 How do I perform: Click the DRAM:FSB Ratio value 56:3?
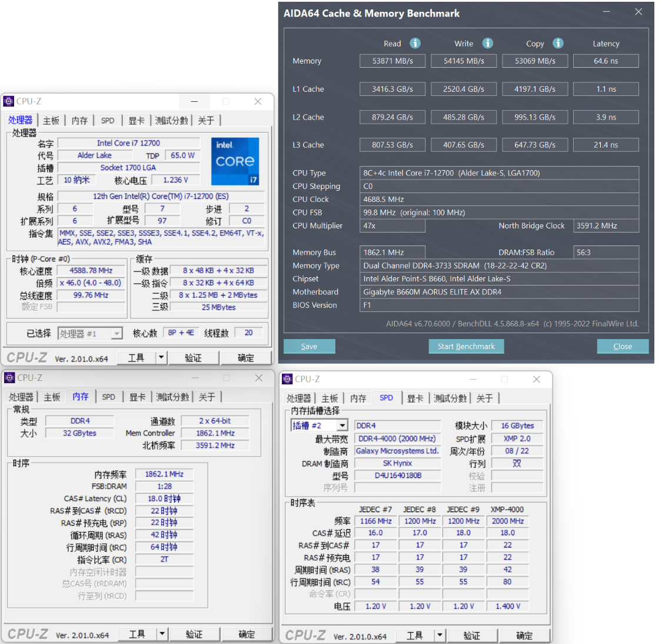606,252
